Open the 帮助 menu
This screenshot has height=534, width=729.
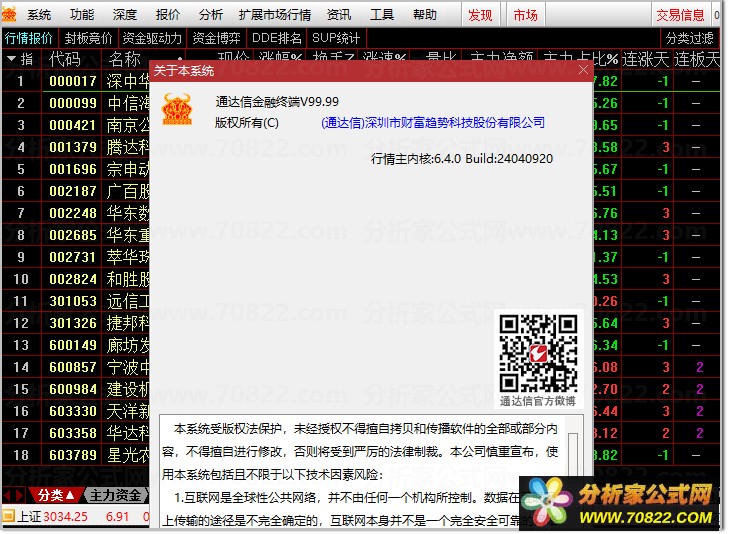click(x=425, y=15)
